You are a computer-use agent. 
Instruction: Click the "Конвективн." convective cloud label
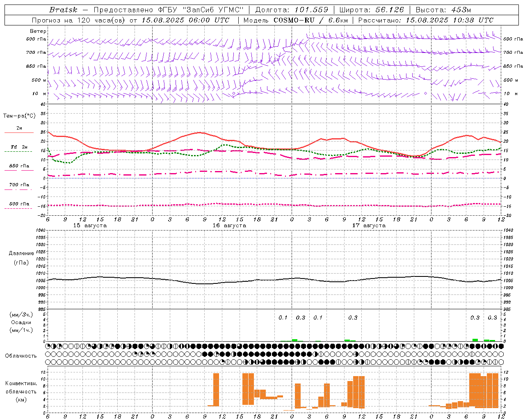[x=21, y=383]
